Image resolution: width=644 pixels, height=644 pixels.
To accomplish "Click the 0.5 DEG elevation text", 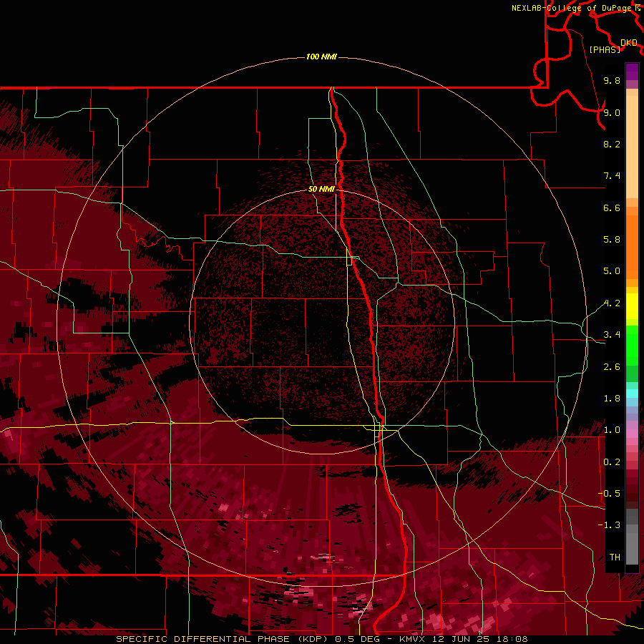I will pos(357,639).
